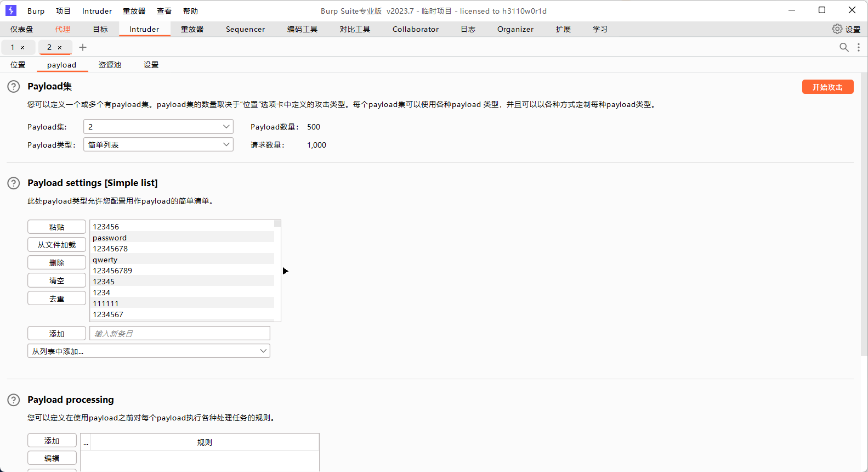Open the settings gear icon
The image size is (868, 472).
point(837,29)
